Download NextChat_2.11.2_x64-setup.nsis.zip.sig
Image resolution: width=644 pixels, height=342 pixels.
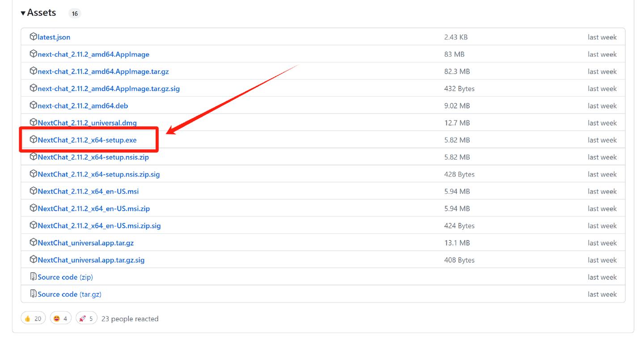(99, 174)
